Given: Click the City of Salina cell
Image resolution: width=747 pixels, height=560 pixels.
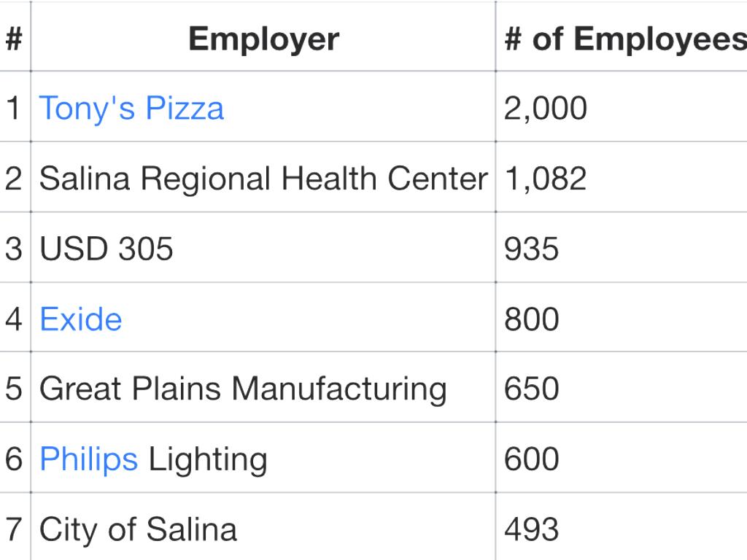Looking at the screenshot, I should point(138,529).
